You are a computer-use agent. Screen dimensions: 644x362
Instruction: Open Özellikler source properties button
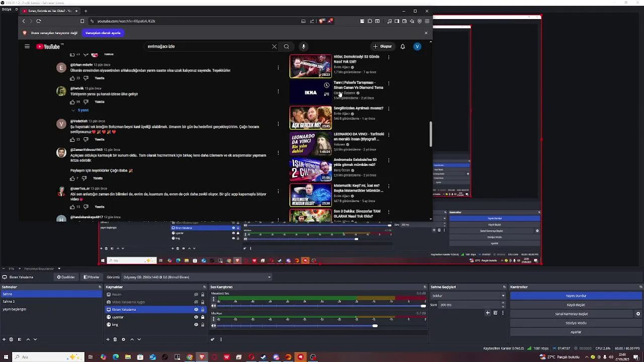[66, 277]
